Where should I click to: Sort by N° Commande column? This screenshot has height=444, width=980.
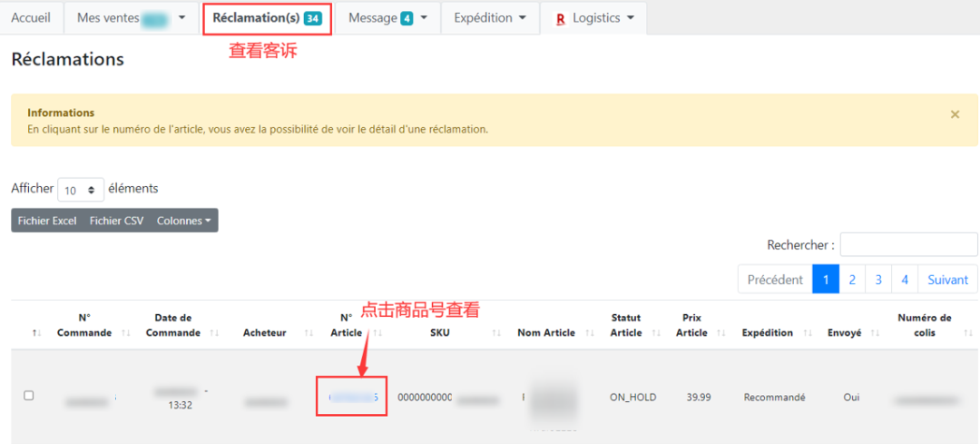tap(92, 325)
